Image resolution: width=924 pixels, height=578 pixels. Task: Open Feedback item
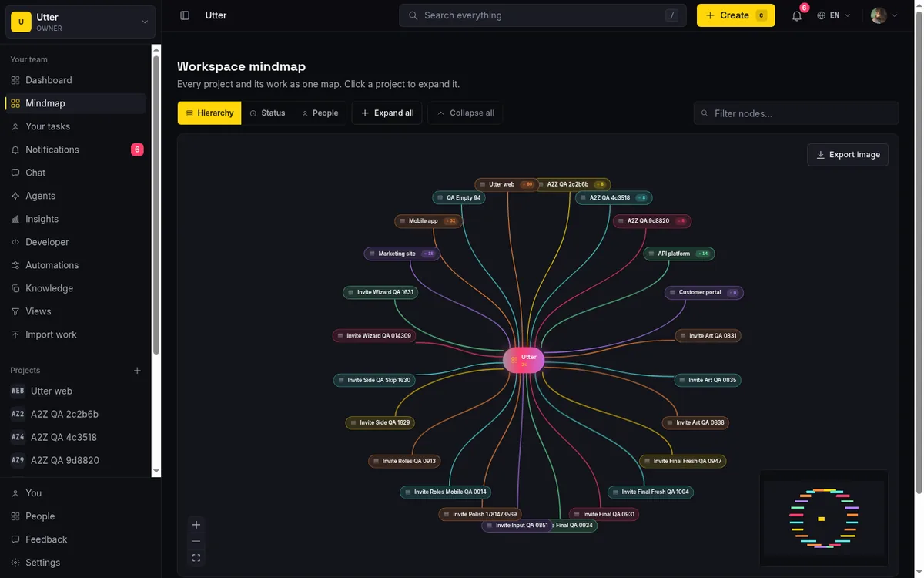pyautogui.click(x=80, y=539)
